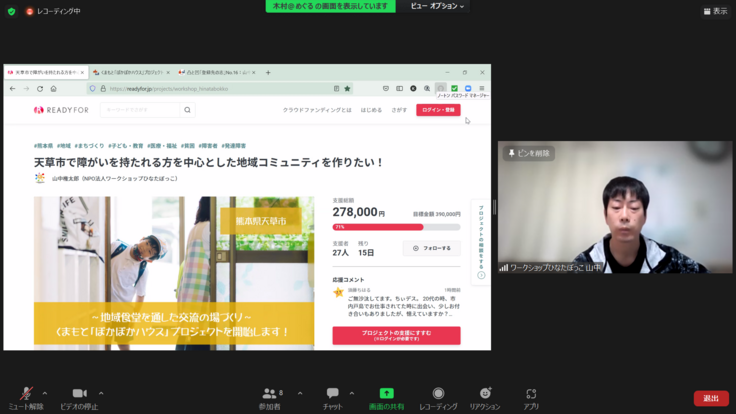Click the green encryption shield icon
Image resolution: width=736 pixels, height=414 pixels.
click(11, 11)
